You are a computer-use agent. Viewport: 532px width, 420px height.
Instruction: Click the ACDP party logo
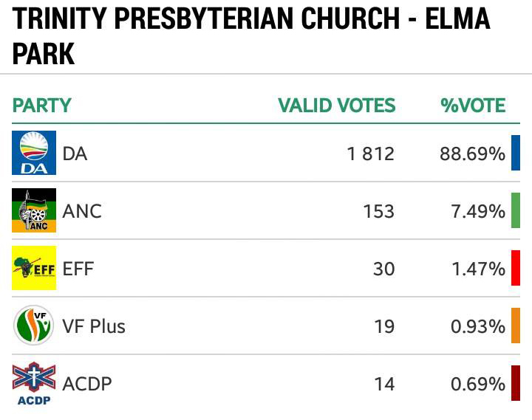pos(34,383)
